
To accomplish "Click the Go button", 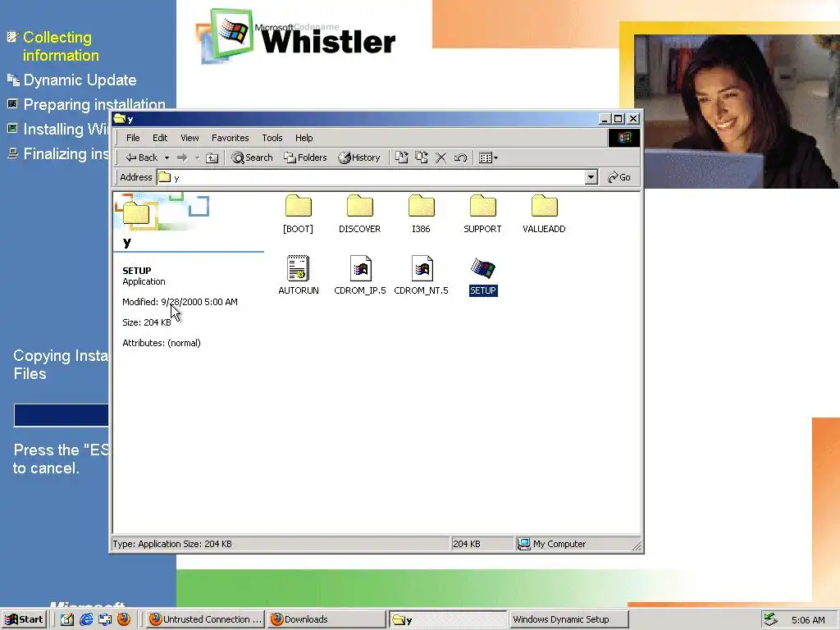I will [619, 177].
